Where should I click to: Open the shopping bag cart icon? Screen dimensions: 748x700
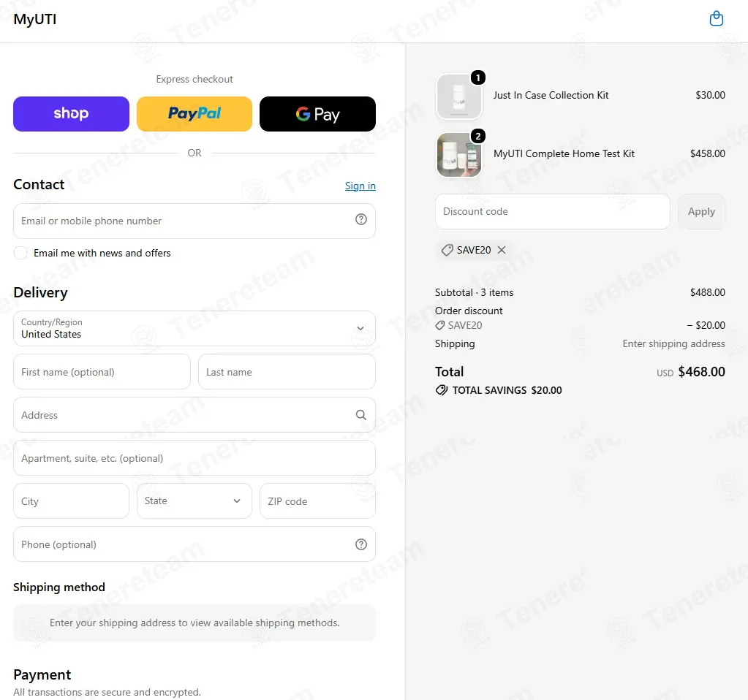click(716, 18)
